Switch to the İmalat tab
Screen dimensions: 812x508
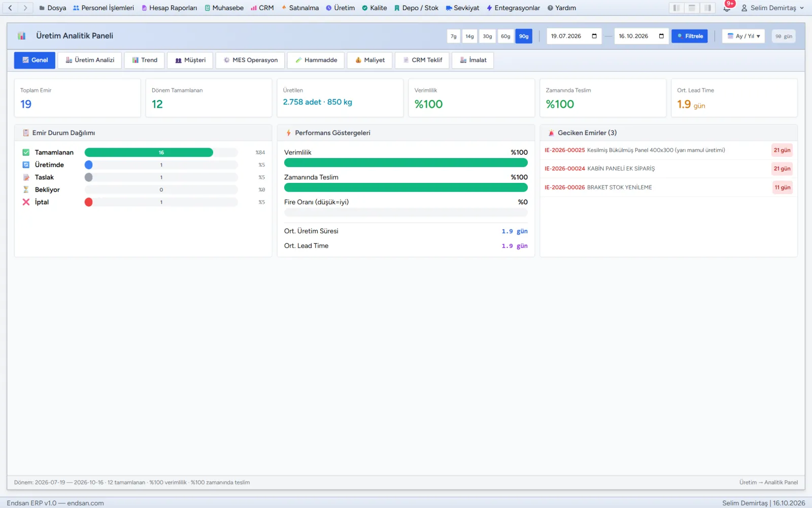pyautogui.click(x=473, y=60)
